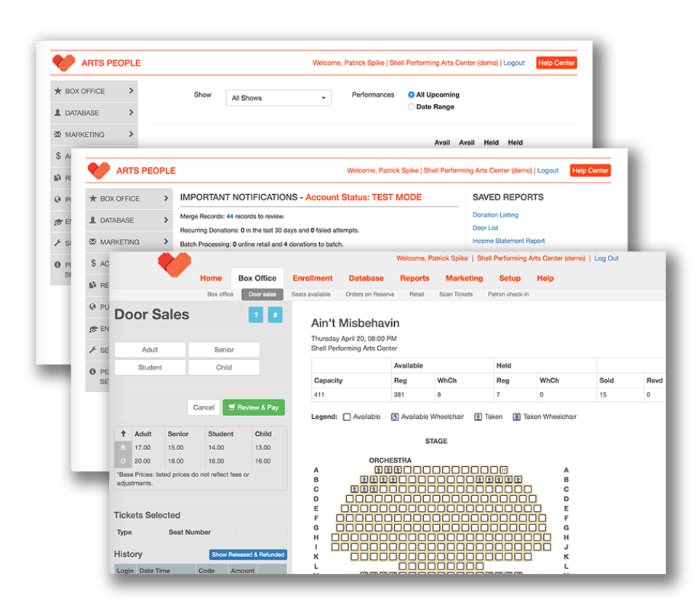
Task: Click Help Center in the back Show-filter window
Action: 556,63
